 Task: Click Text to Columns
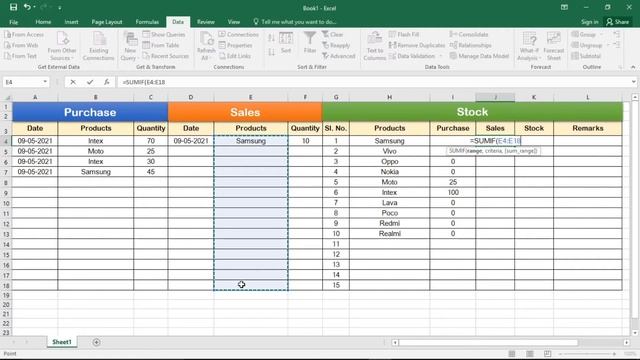pos(374,46)
